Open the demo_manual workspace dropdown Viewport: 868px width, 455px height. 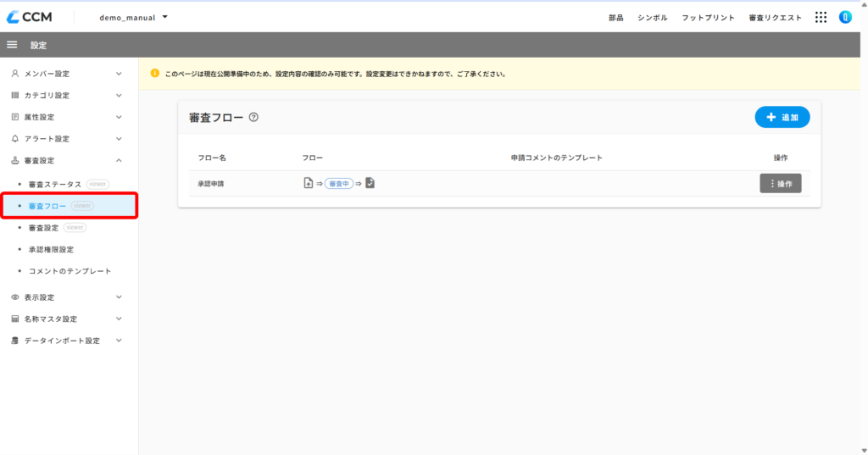point(133,17)
